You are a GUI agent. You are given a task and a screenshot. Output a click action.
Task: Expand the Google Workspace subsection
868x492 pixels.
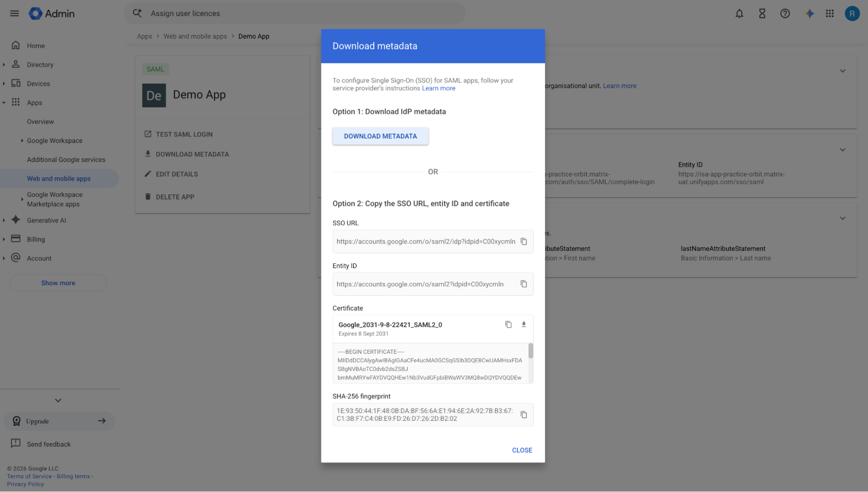(22, 141)
